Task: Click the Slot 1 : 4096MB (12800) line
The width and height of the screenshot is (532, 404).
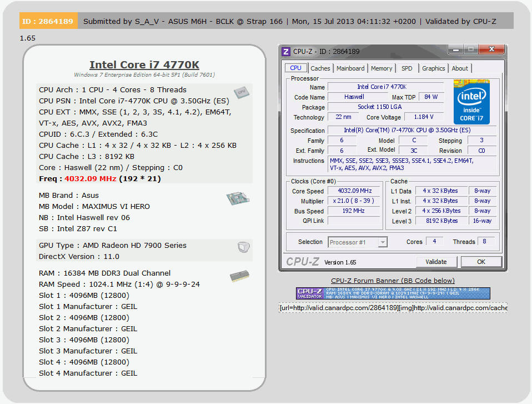Action: pyautogui.click(x=84, y=296)
